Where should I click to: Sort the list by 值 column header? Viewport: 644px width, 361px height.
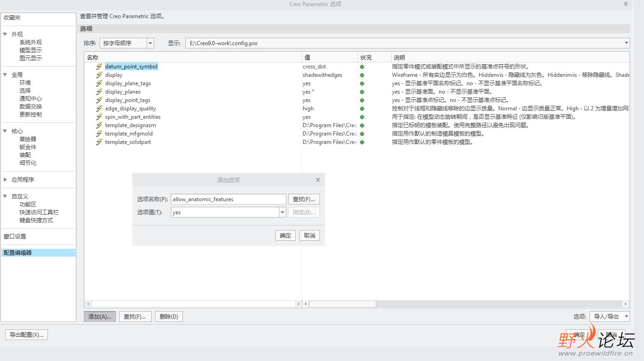pos(330,58)
